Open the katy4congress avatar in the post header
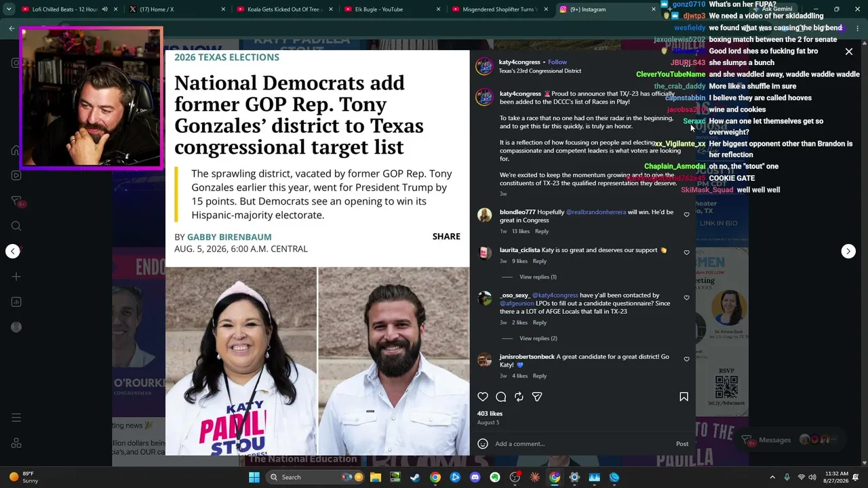 [x=484, y=66]
